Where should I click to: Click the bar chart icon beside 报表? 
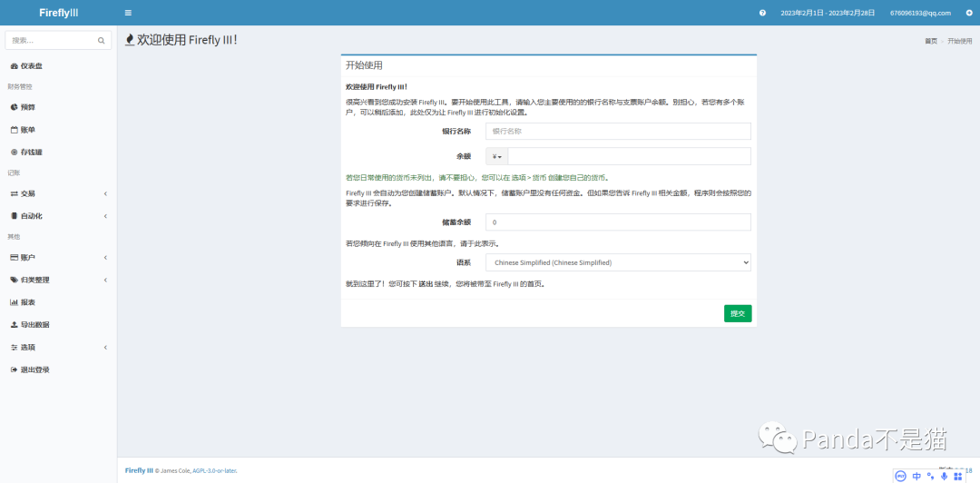[x=15, y=302]
